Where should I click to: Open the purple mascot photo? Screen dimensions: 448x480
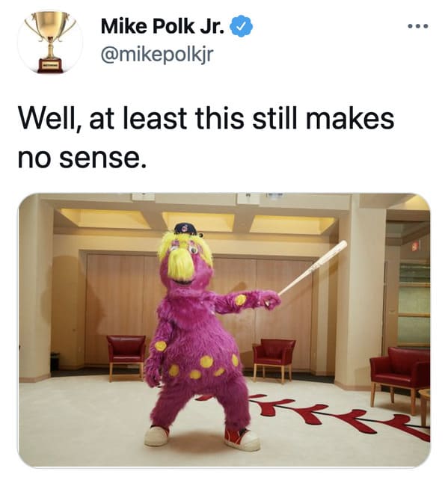coord(224,330)
